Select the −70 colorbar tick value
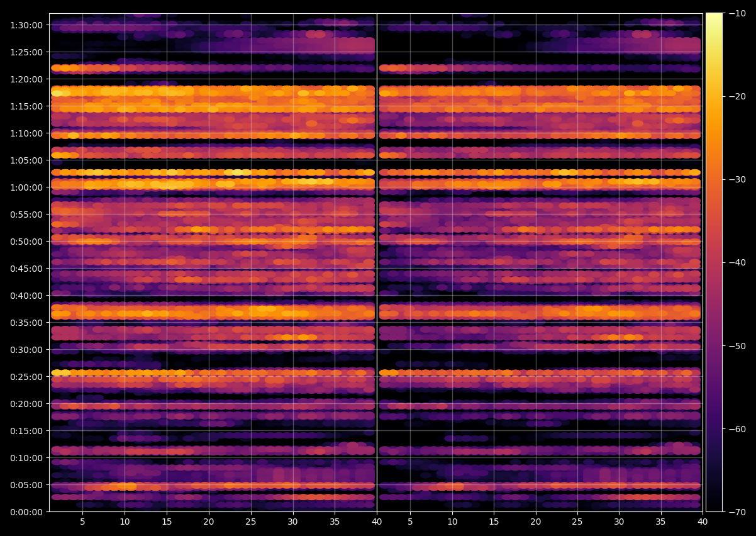 [x=737, y=512]
